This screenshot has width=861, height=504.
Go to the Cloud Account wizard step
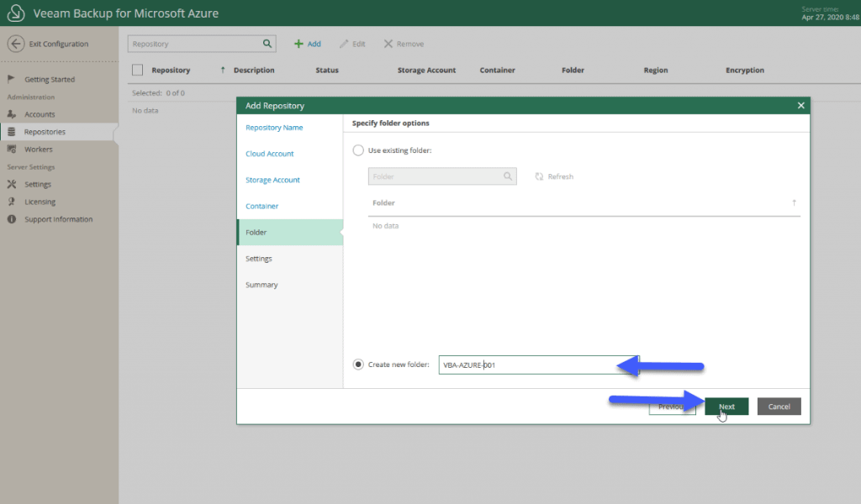(270, 154)
